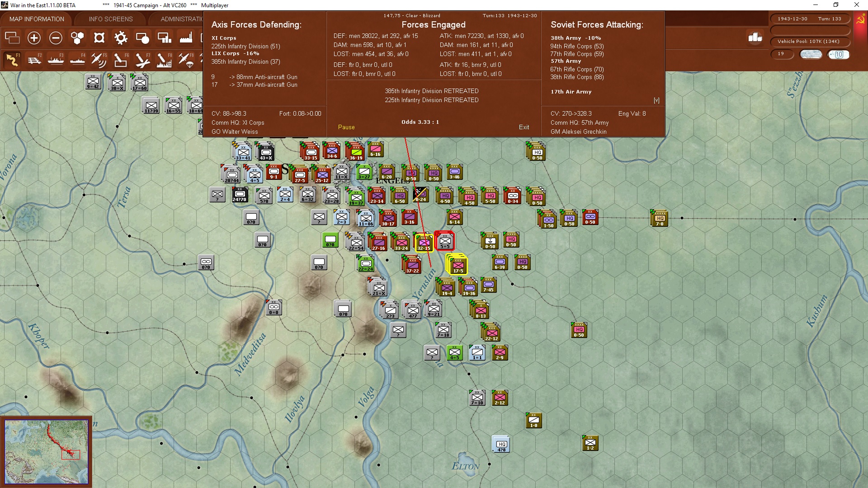Select F8 bomb city mode icon

click(x=164, y=60)
